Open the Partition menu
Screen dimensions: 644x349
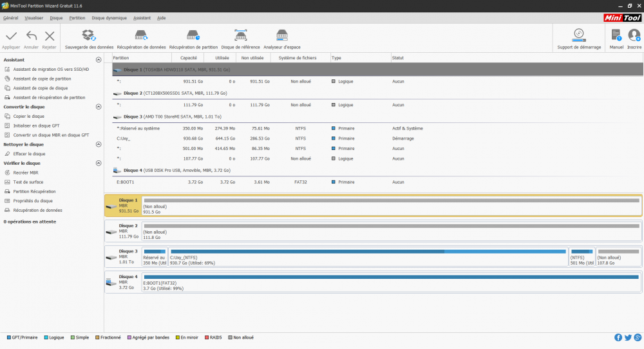tap(77, 18)
